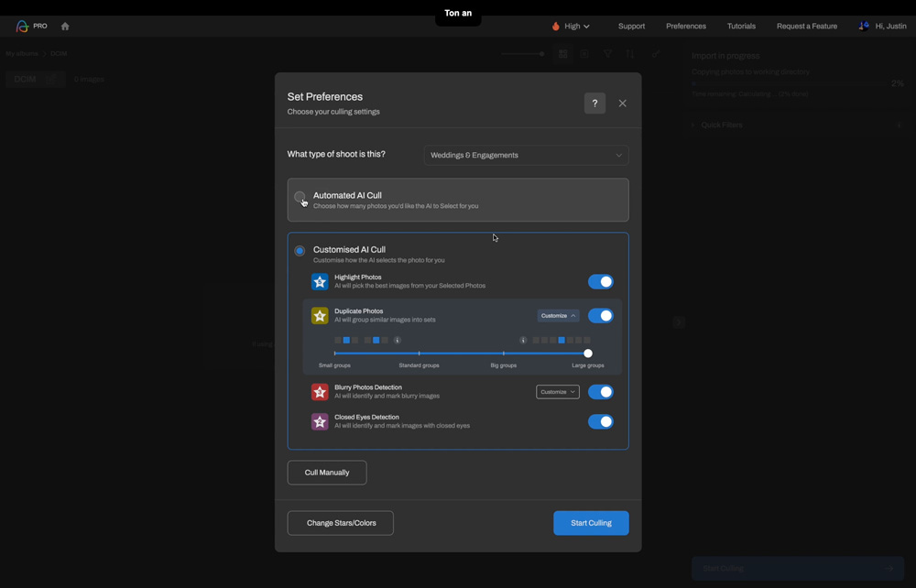916x588 pixels.
Task: Click the help question mark button
Action: tap(594, 103)
